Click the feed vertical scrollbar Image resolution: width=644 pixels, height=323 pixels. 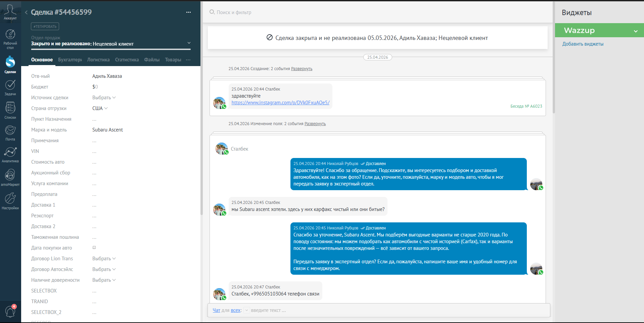[554, 57]
